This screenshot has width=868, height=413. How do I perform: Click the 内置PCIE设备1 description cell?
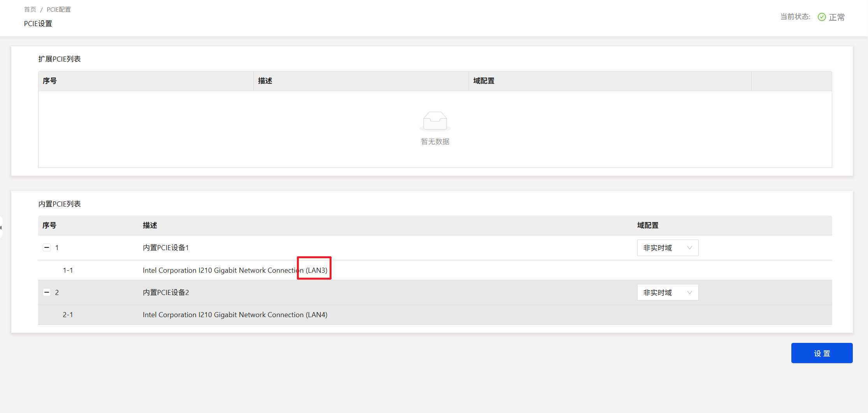[166, 247]
